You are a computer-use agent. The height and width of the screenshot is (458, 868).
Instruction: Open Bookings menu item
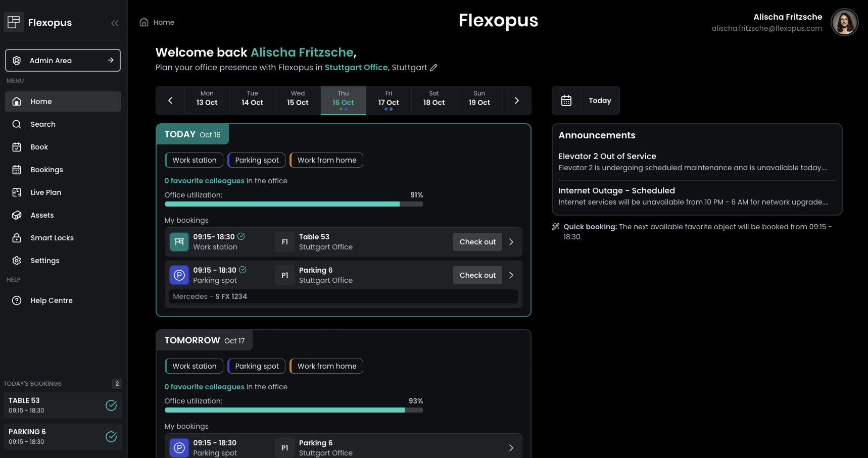[x=46, y=170]
